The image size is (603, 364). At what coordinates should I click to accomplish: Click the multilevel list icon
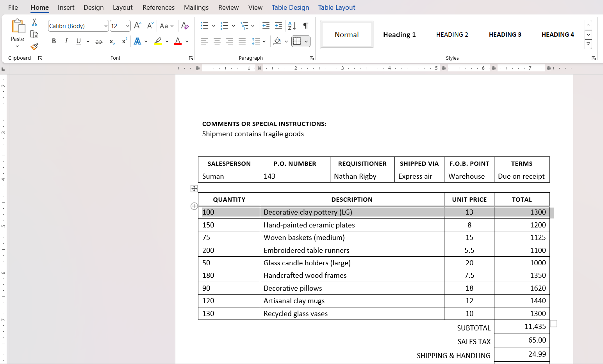point(244,26)
